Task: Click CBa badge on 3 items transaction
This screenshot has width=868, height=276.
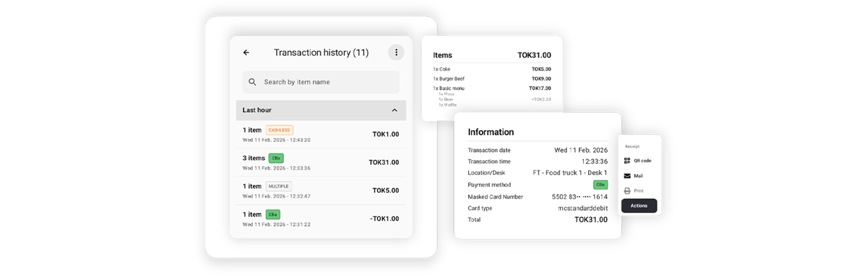Action: [276, 158]
